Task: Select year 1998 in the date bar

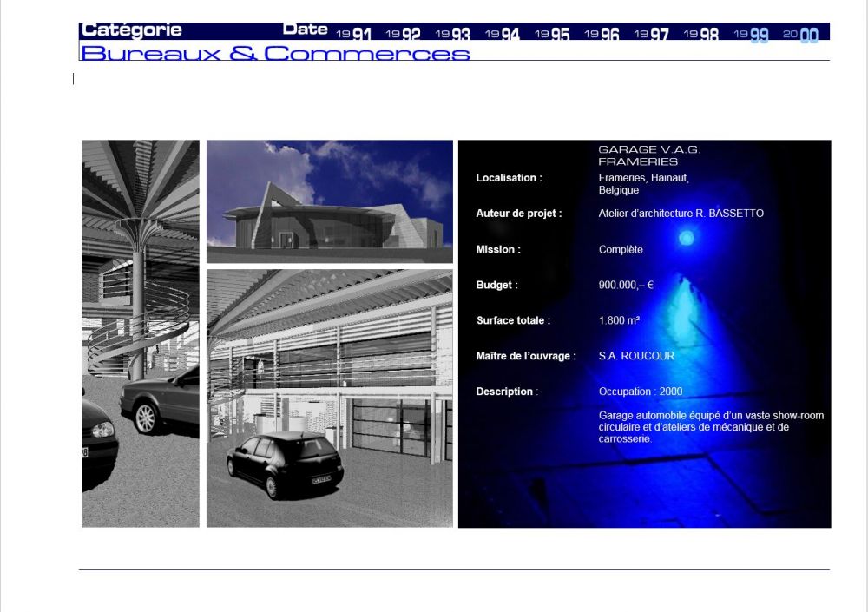Action: click(x=701, y=34)
